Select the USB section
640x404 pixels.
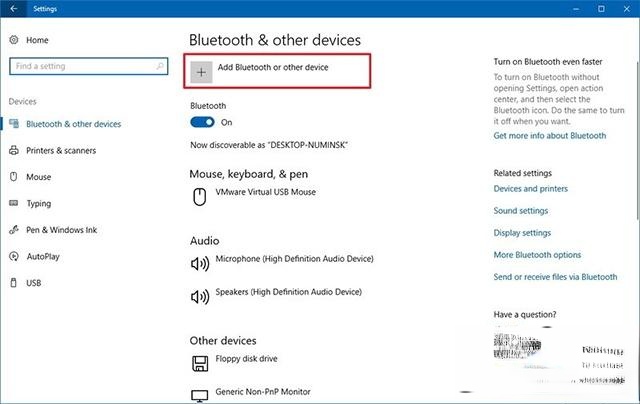33,283
